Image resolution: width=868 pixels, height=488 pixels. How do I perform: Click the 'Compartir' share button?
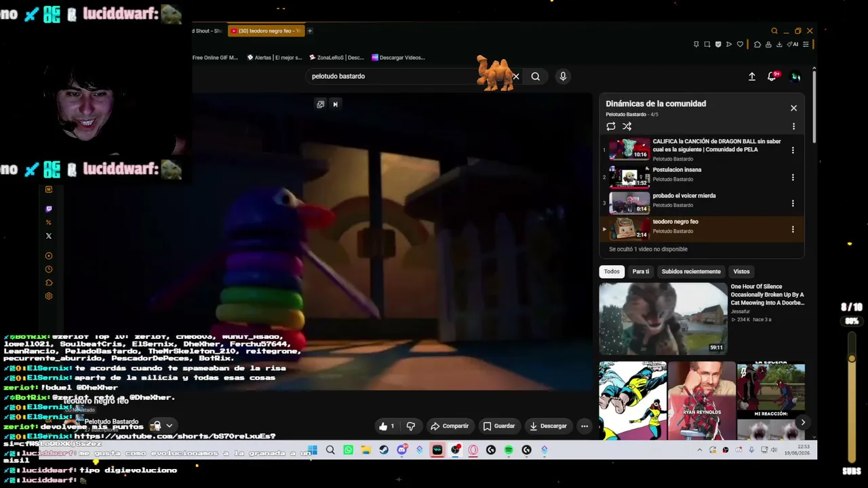(x=449, y=426)
